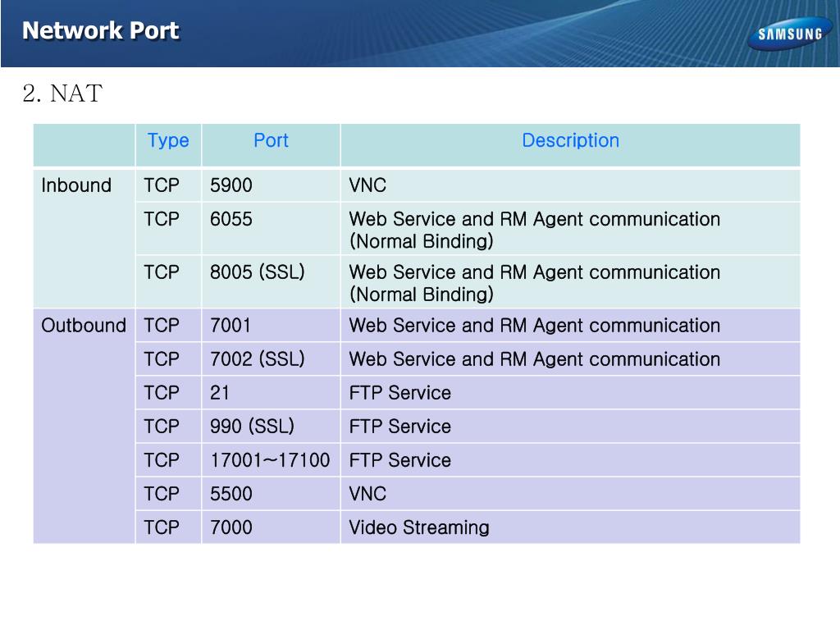The width and height of the screenshot is (840, 630).
Task: Select the "Video Streaming" description
Action: click(x=419, y=527)
